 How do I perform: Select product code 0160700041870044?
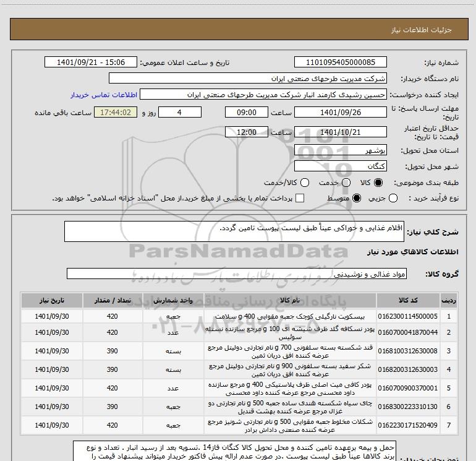click(x=408, y=332)
